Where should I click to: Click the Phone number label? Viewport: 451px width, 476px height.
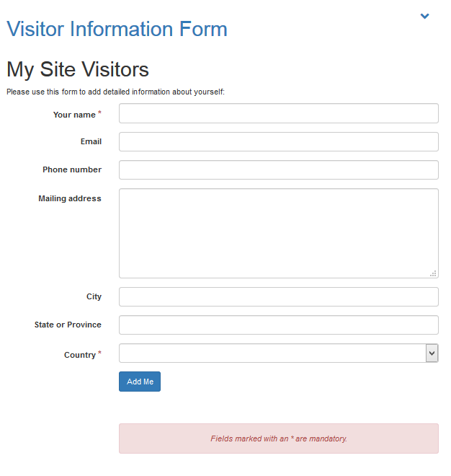coord(72,169)
